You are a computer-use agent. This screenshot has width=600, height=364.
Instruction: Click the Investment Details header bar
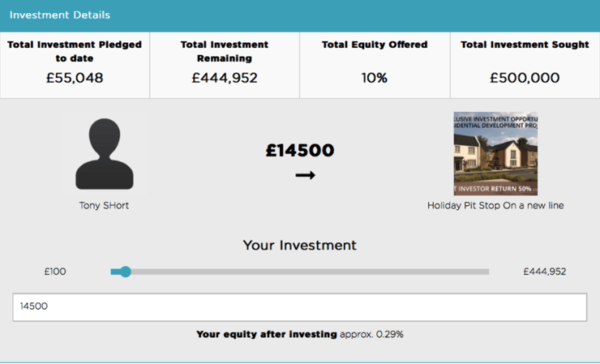coord(300,15)
